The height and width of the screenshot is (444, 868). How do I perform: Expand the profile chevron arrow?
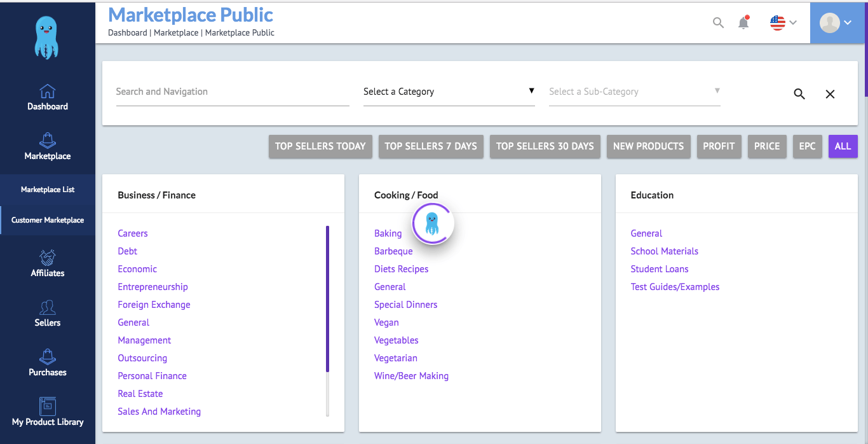pos(848,23)
